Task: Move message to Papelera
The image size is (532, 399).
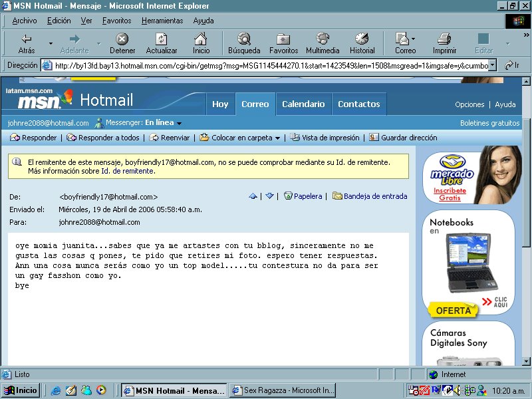Action: click(x=303, y=196)
